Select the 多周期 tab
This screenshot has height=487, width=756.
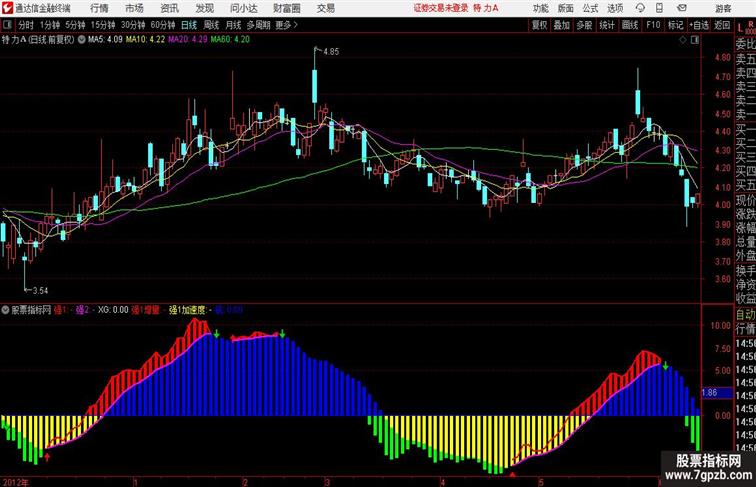tap(258, 25)
